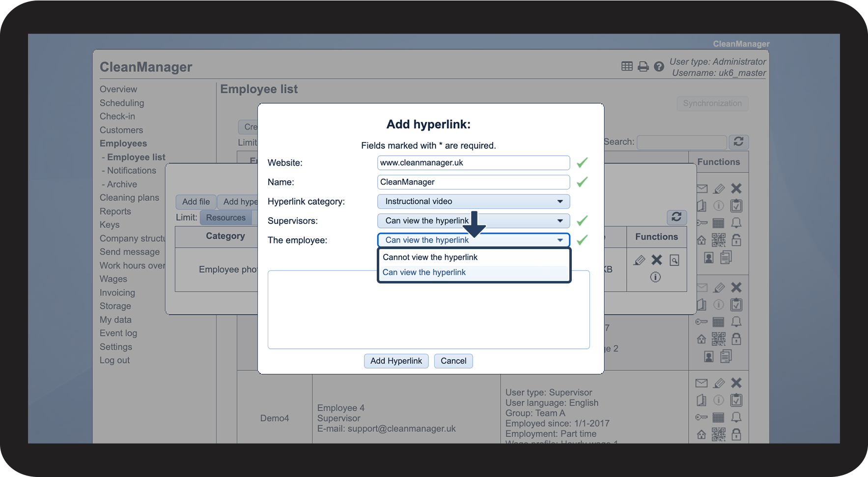Choose 'Can view the hyperlink' in open list

coord(474,273)
